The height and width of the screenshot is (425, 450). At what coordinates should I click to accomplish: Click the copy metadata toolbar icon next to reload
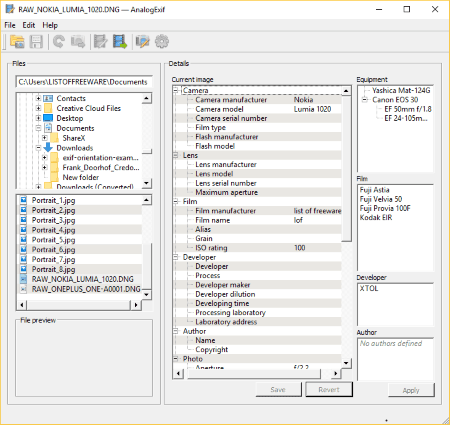pos(78,42)
